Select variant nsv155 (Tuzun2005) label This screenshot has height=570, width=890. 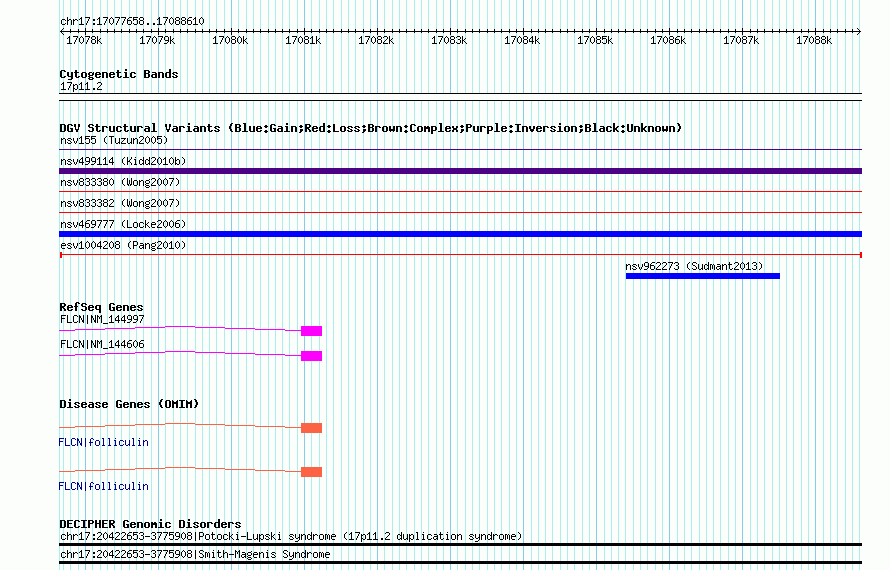[114, 140]
